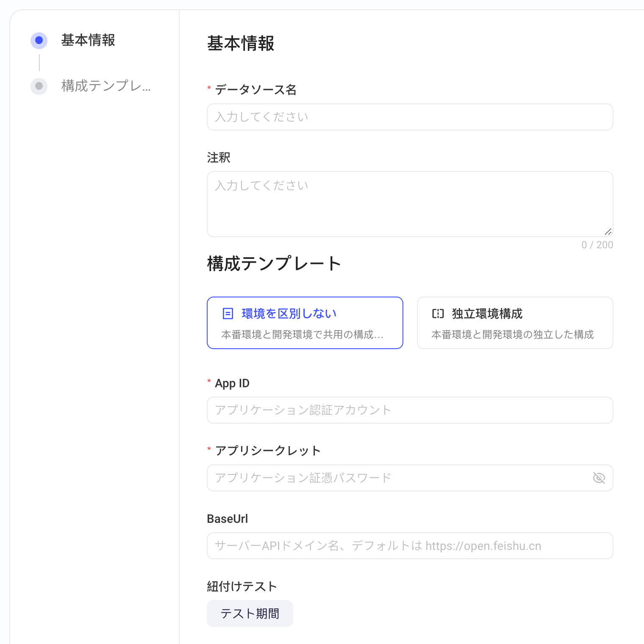Click the 紐付けテスト label
Image resolution: width=644 pixels, height=644 pixels.
pos(242,586)
